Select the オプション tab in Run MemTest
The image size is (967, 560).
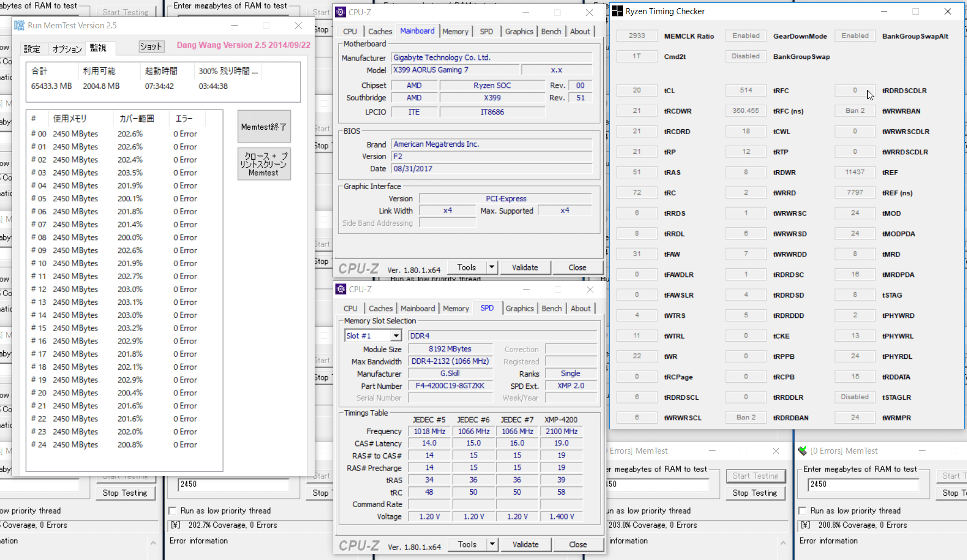point(67,49)
